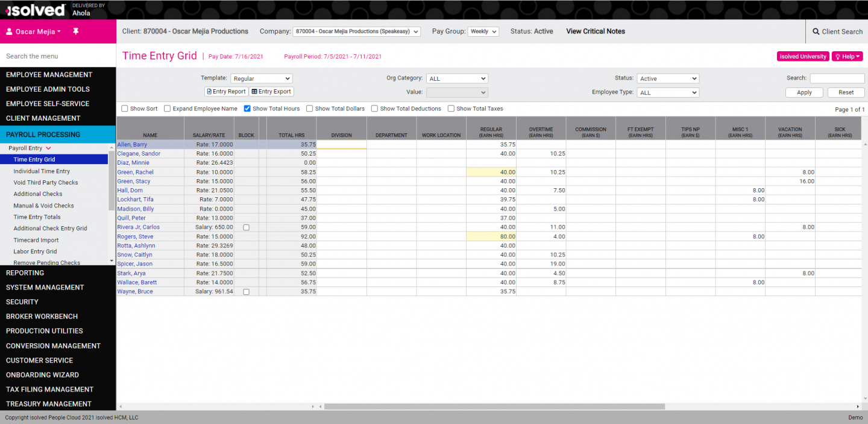Click the pin icon beside Oscar Mejia

pyautogui.click(x=76, y=31)
